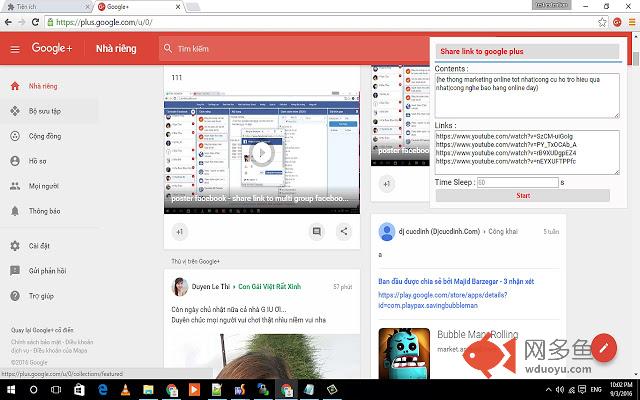Click the Chrome back arrow

point(8,22)
